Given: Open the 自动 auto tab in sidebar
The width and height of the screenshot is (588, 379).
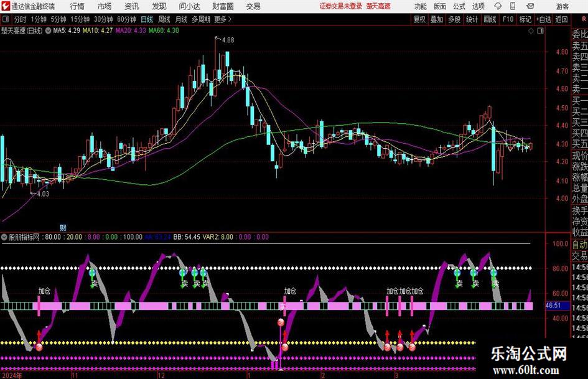Looking at the screenshot, I should [x=579, y=245].
